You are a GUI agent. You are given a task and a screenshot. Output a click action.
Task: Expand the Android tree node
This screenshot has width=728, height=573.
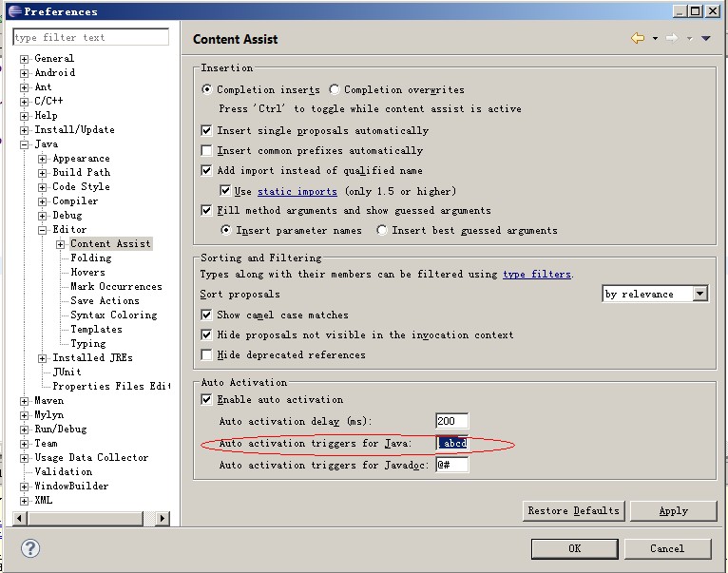[24, 73]
